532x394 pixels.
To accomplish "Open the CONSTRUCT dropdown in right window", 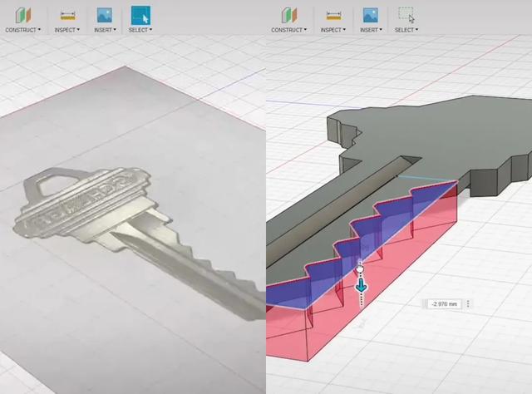I will coord(288,30).
